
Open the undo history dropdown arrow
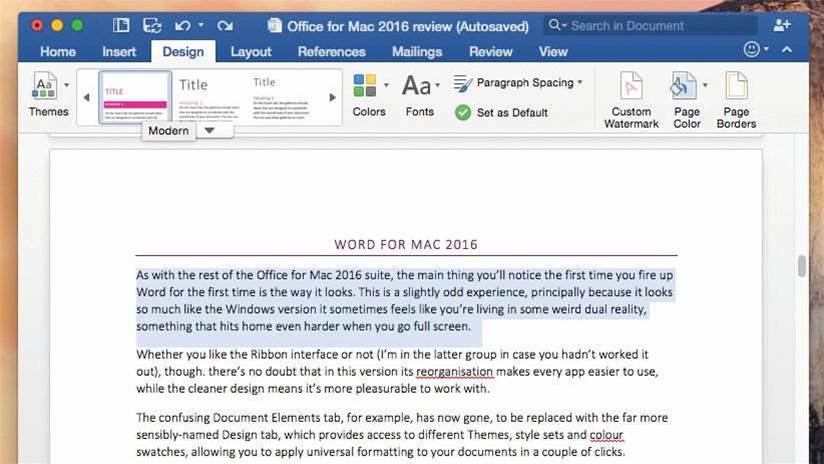(x=201, y=25)
